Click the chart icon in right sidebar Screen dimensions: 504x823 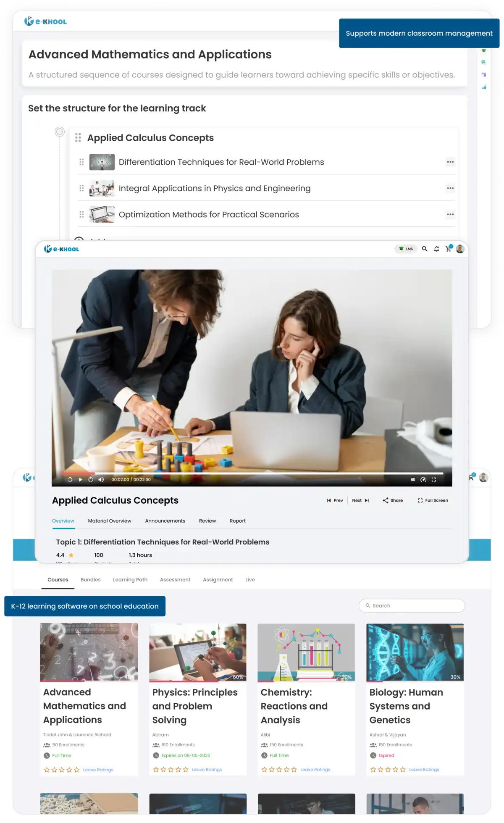tap(484, 87)
